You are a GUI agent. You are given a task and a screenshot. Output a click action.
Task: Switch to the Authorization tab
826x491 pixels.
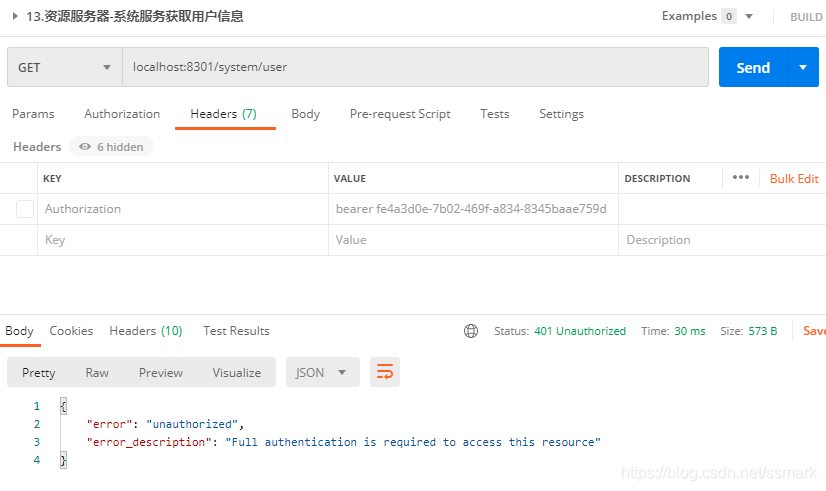click(122, 114)
